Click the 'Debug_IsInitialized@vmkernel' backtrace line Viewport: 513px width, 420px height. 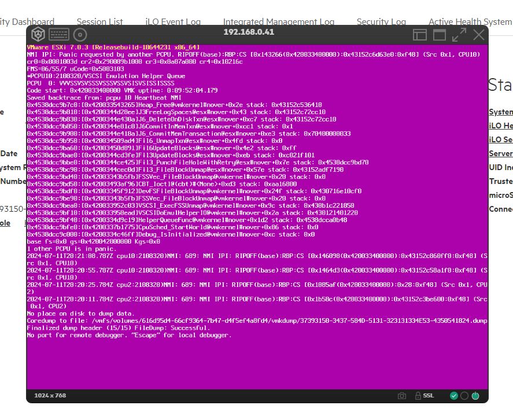(x=171, y=234)
